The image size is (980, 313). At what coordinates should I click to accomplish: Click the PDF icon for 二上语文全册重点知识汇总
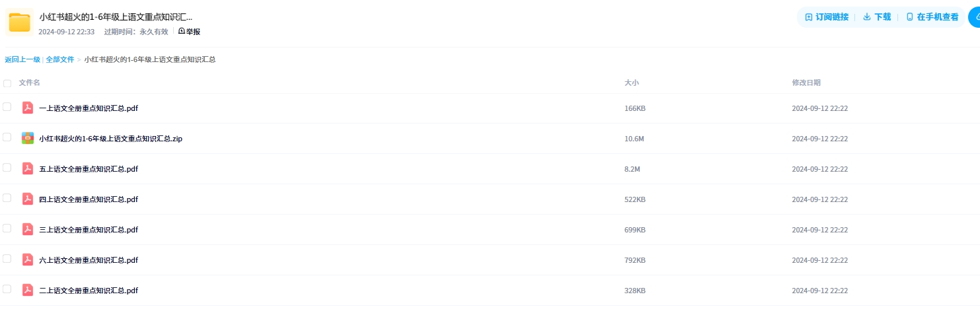pyautogui.click(x=28, y=290)
